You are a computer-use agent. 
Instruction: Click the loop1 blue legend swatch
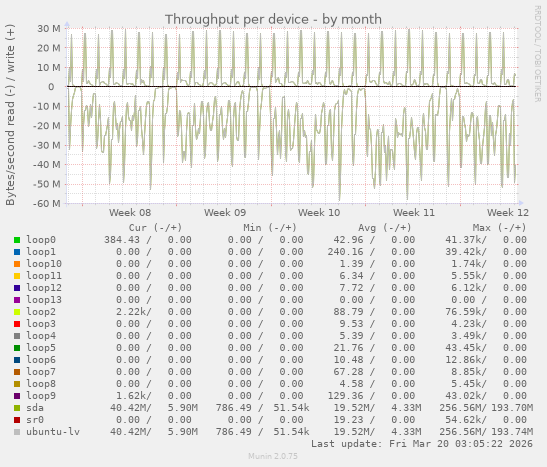(x=17, y=252)
